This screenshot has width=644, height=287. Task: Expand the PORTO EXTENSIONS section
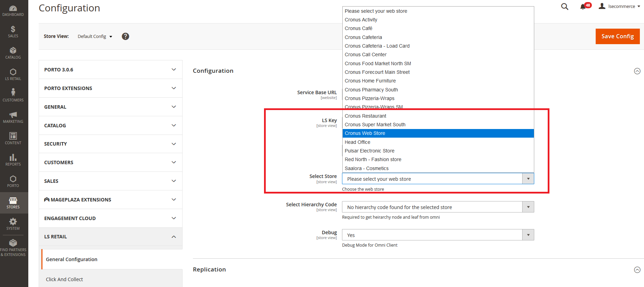pos(110,88)
